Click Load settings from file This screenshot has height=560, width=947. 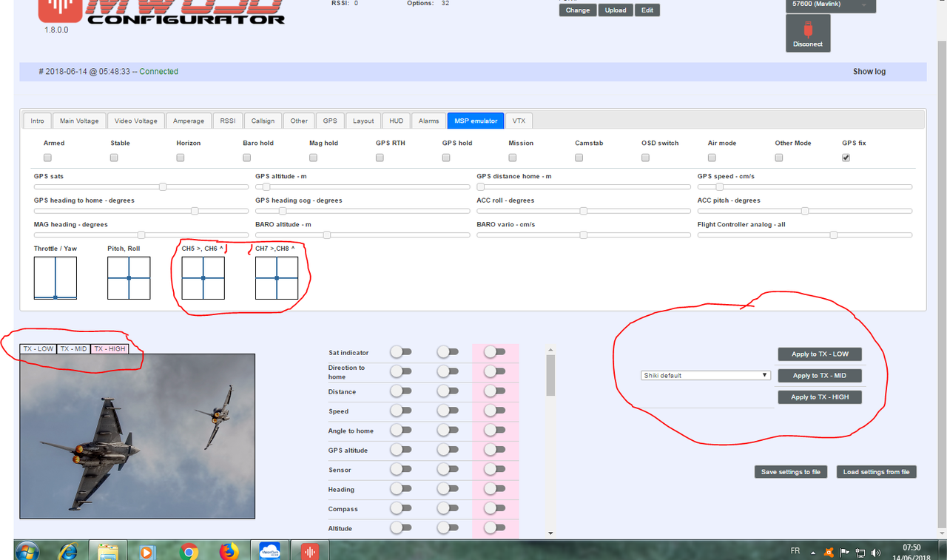click(x=876, y=471)
